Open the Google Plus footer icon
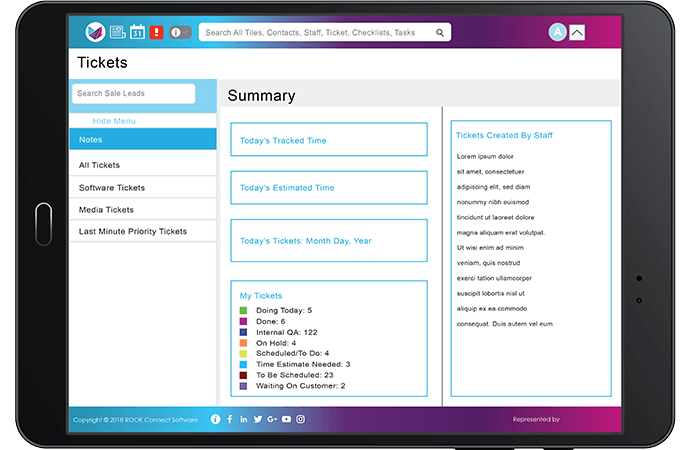 coord(272,419)
